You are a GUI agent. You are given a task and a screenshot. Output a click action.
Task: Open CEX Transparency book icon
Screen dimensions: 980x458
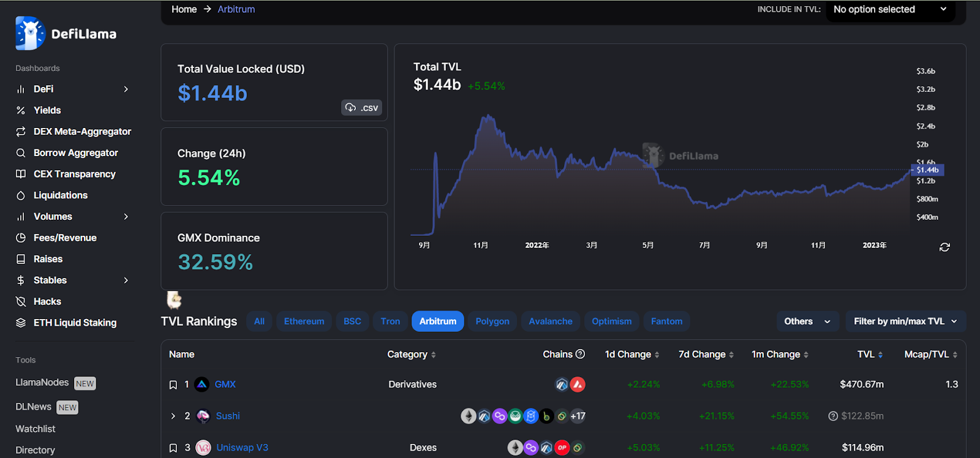coord(21,174)
